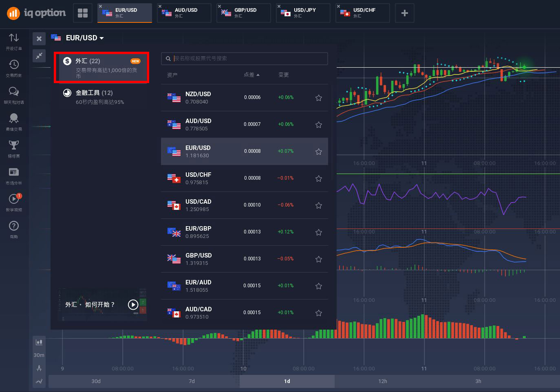Star the EUR/GBP asset as favorite

point(319,232)
